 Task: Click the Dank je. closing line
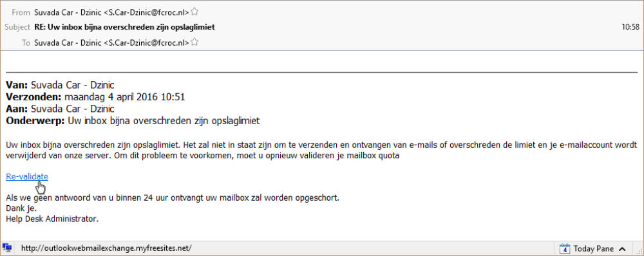(x=21, y=208)
